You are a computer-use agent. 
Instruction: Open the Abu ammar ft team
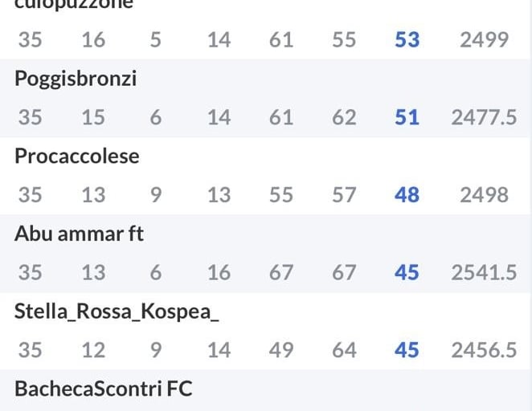coord(80,234)
